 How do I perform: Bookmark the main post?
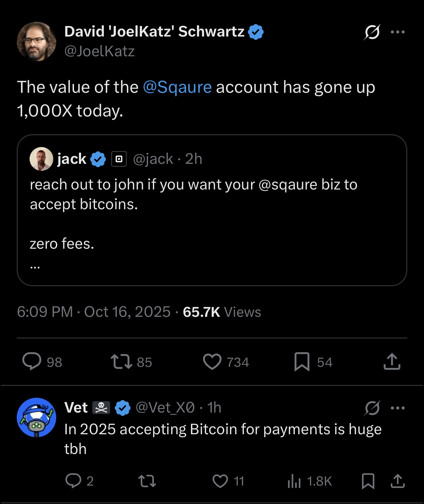coord(302,362)
